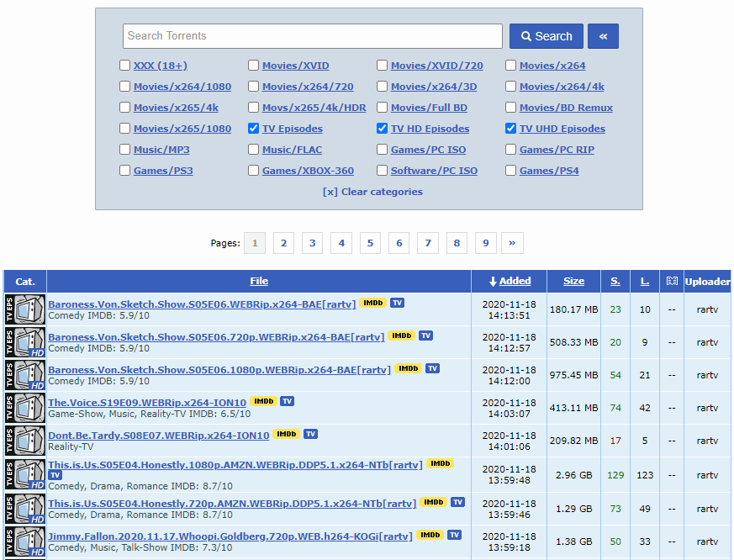
Task: Open Baroness.Von.Sketch.Show 1080p torrent link
Action: [219, 370]
